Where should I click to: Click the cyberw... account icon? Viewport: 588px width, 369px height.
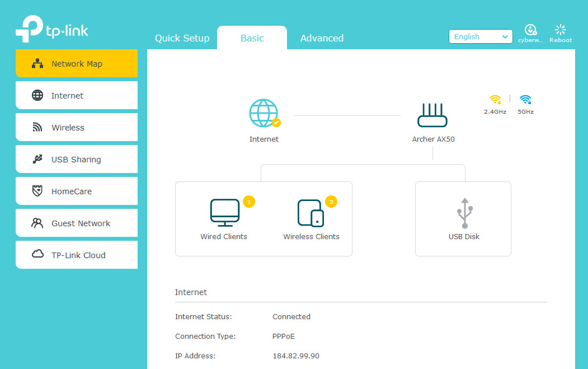pyautogui.click(x=530, y=30)
